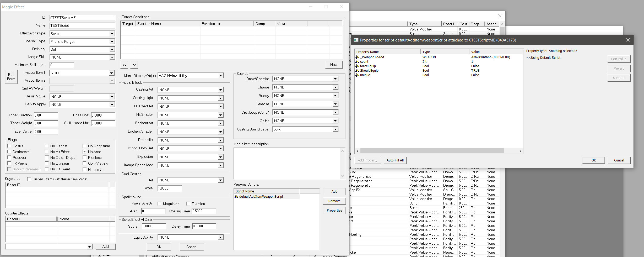Tick the No Recast checkbox
The height and width of the screenshot is (257, 644).
(47, 146)
